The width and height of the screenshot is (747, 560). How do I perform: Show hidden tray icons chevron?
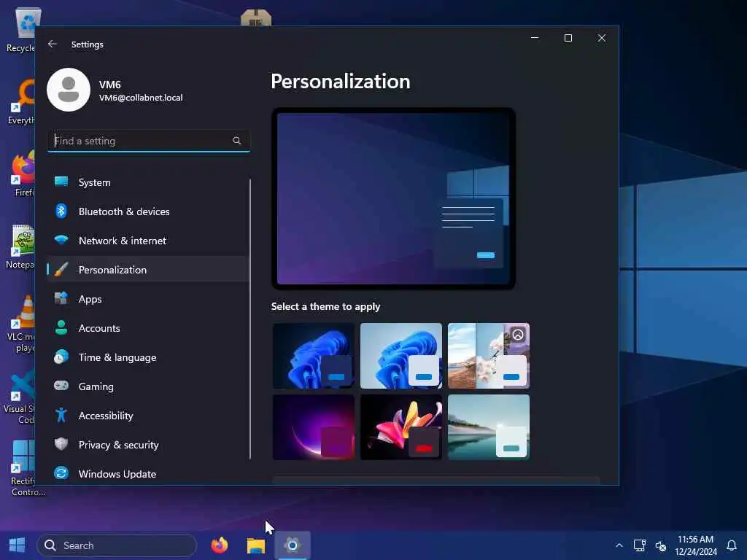coord(619,545)
